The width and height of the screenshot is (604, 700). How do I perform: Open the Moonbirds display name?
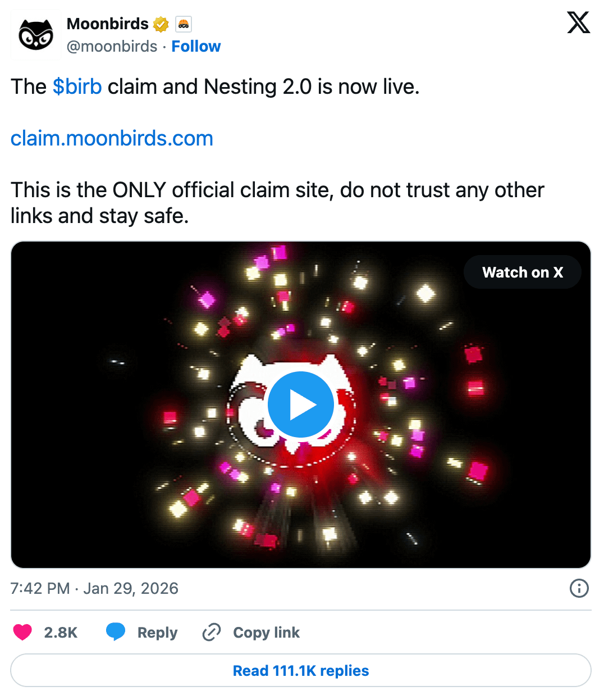click(x=108, y=24)
